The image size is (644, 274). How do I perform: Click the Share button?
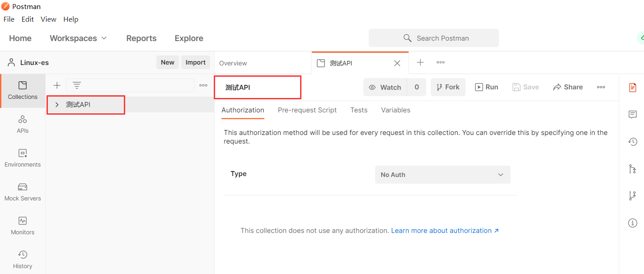568,87
